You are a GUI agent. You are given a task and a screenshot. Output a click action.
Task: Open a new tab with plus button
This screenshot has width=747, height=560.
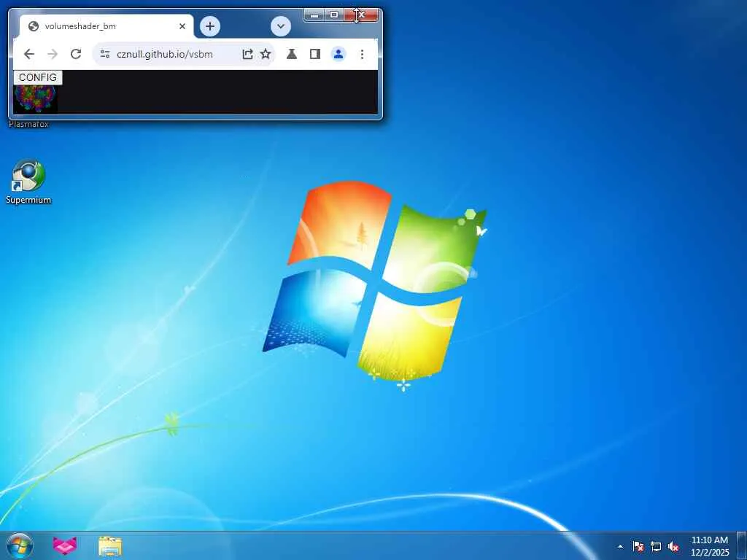210,26
